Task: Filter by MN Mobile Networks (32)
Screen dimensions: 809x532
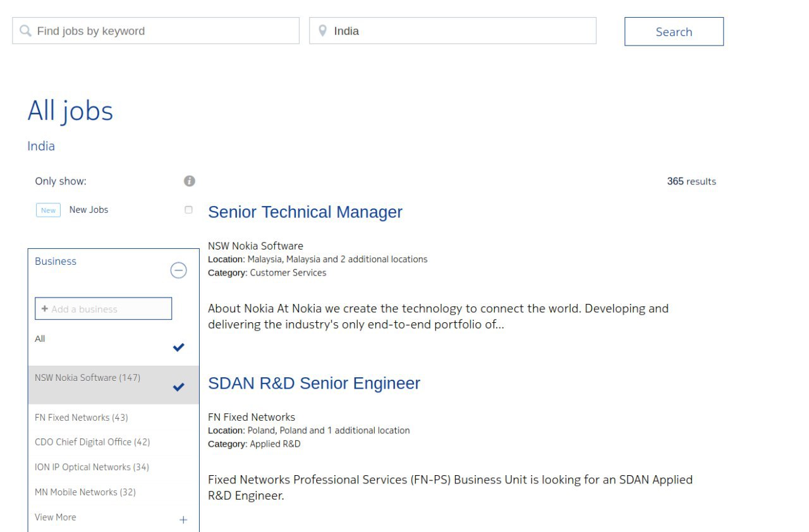Action: 85,492
